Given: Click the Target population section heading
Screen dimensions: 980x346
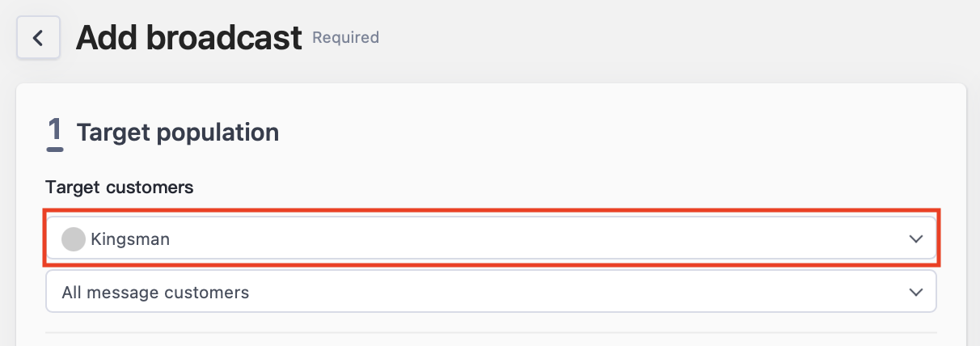Looking at the screenshot, I should (x=178, y=133).
